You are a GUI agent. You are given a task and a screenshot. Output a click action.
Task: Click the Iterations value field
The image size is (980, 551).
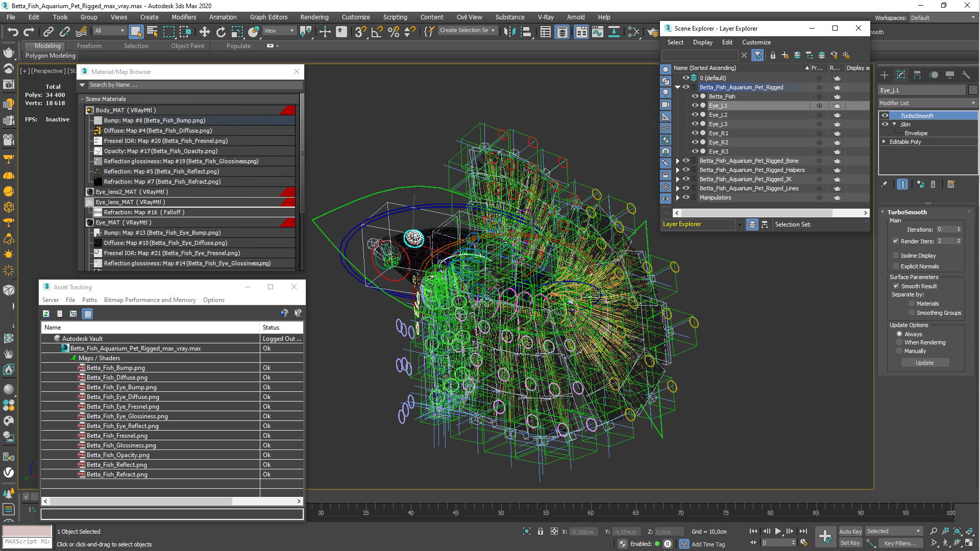pos(946,230)
